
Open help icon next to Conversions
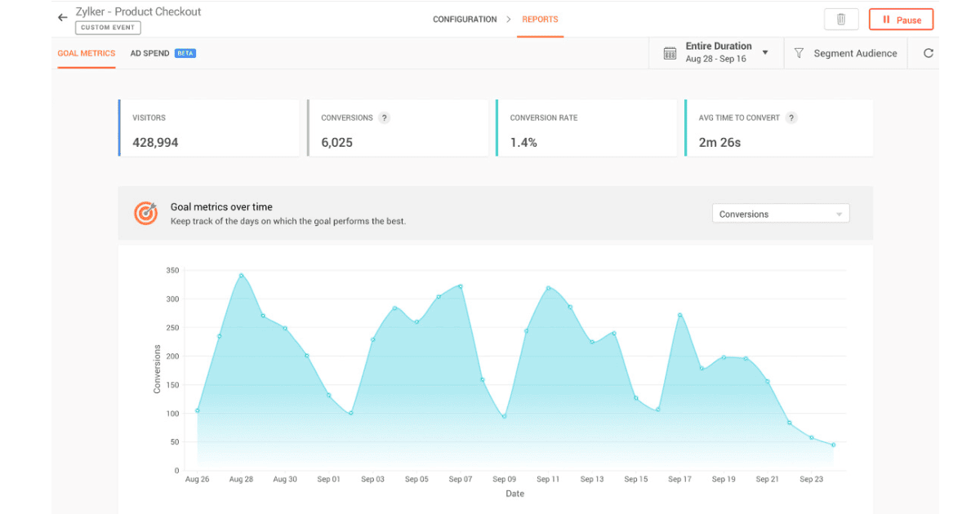tap(385, 117)
